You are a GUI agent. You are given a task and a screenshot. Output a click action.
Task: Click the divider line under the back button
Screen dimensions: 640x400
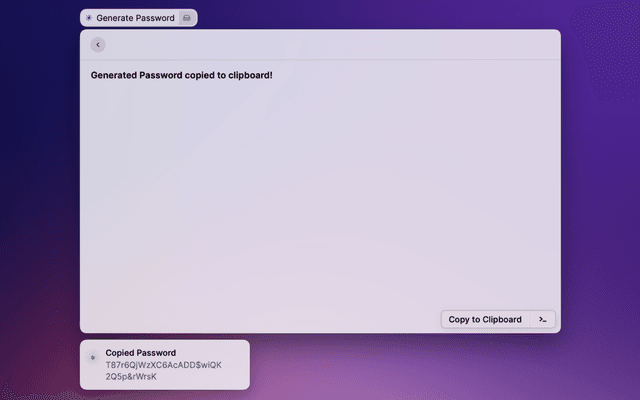tap(320, 60)
